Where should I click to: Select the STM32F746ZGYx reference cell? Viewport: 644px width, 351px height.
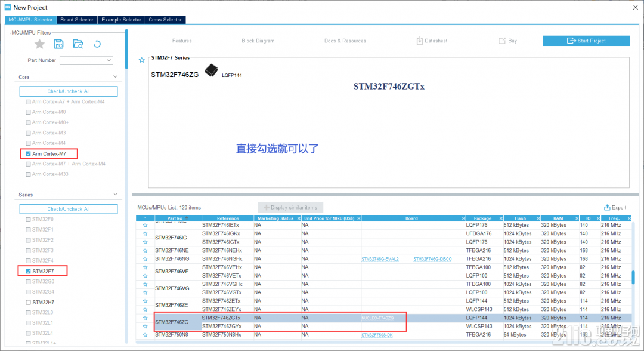click(228, 327)
